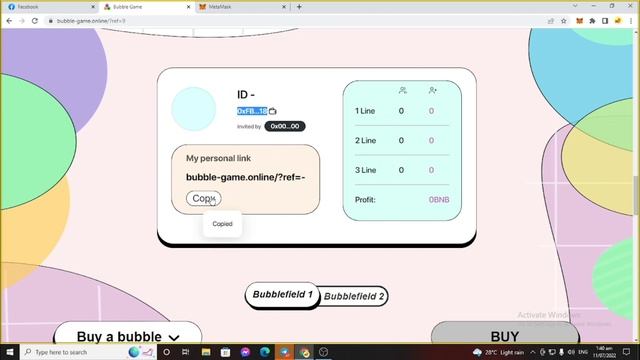This screenshot has height=360, width=640.
Task: Click the taskbar search box
Action: (x=88, y=352)
